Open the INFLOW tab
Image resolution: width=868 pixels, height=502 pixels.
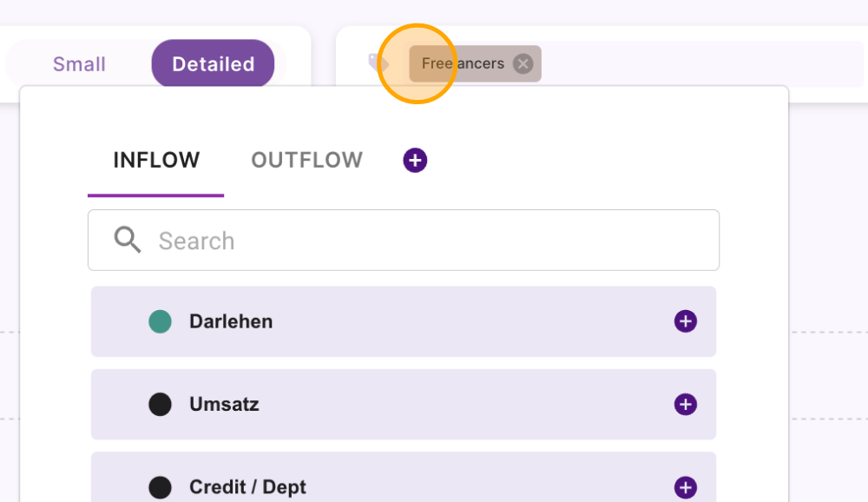pyautogui.click(x=156, y=160)
